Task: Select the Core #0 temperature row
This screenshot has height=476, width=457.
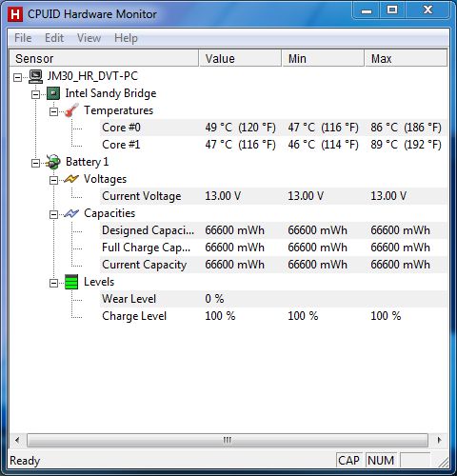Action: pyautogui.click(x=273, y=128)
